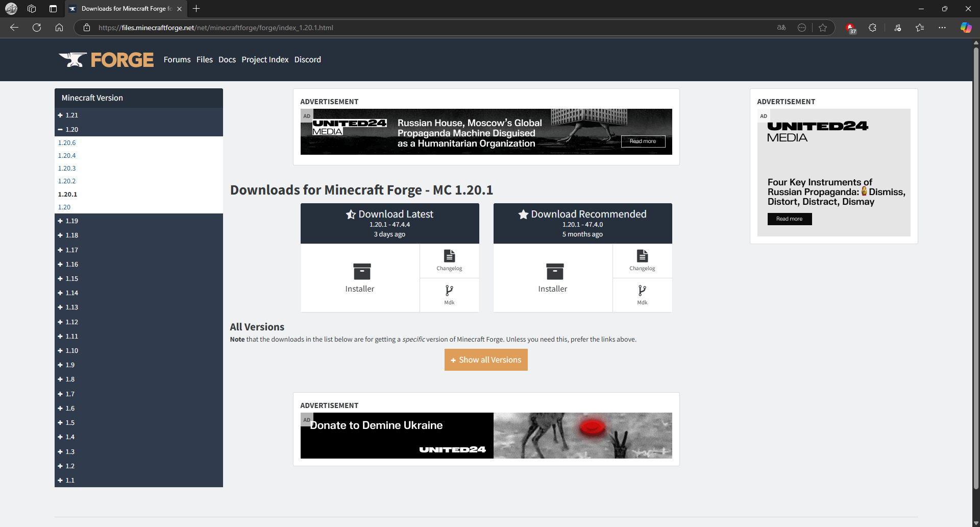Image resolution: width=980 pixels, height=527 pixels.
Task: Select Minecraft version 1.20.2
Action: (67, 181)
